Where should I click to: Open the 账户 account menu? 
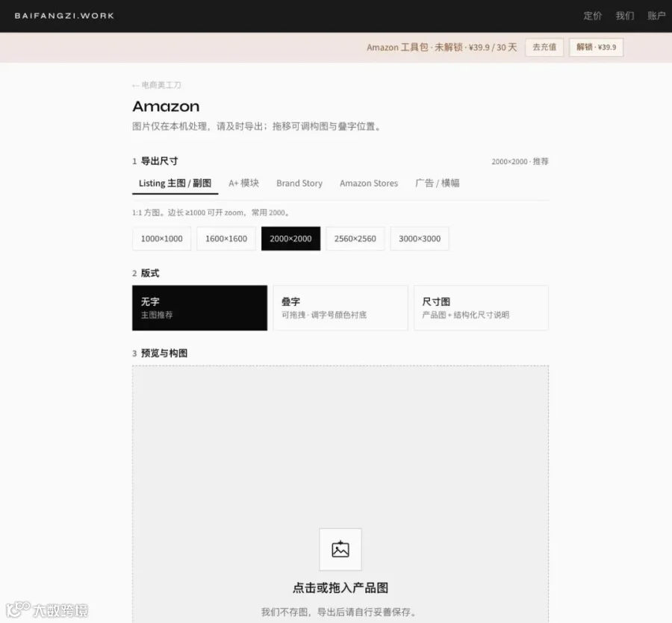tap(656, 16)
